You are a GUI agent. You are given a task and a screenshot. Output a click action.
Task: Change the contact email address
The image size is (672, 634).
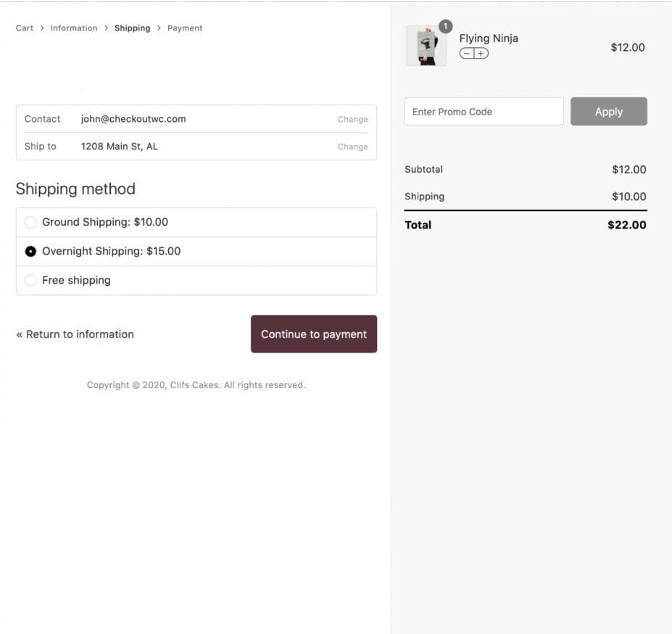tap(352, 119)
